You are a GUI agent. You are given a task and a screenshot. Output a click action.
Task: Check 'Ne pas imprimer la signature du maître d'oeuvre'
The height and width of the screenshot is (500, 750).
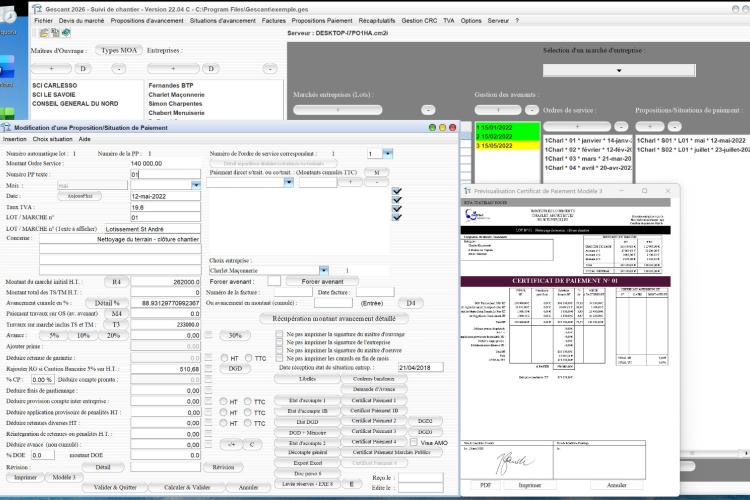(x=279, y=350)
